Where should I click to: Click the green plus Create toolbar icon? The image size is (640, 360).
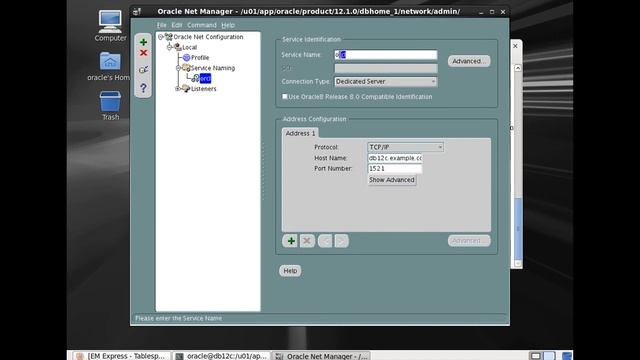[x=143, y=42]
